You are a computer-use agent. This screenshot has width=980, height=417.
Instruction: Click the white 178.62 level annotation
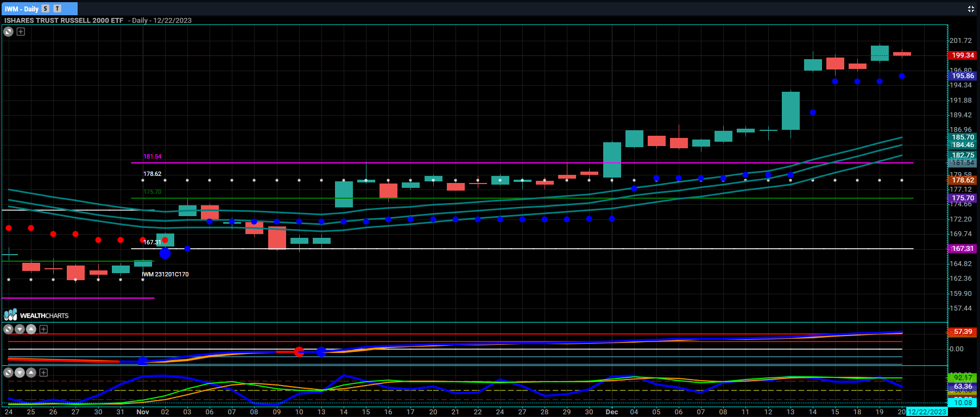pyautogui.click(x=153, y=174)
